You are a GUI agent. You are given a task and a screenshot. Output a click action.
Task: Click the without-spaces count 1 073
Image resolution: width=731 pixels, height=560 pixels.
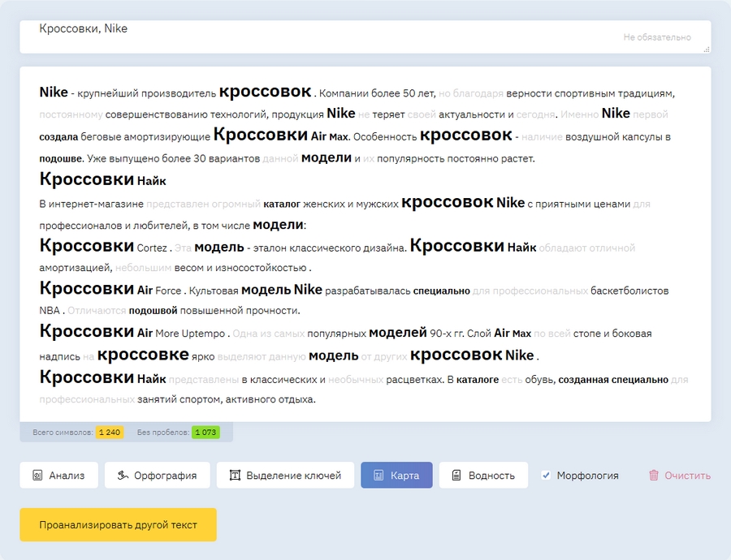(x=205, y=433)
